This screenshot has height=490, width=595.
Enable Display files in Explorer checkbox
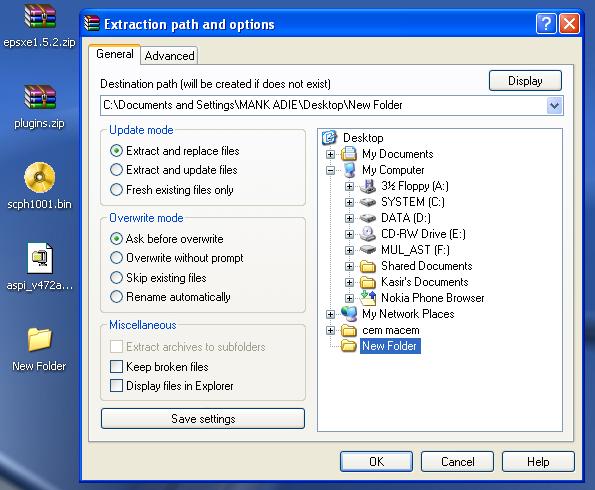(x=116, y=386)
